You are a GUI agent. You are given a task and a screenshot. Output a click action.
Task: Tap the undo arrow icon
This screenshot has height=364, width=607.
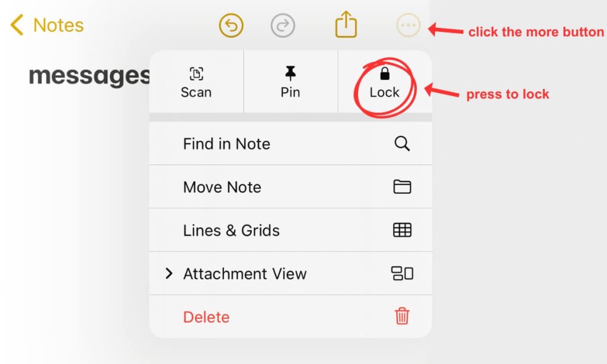(x=231, y=25)
